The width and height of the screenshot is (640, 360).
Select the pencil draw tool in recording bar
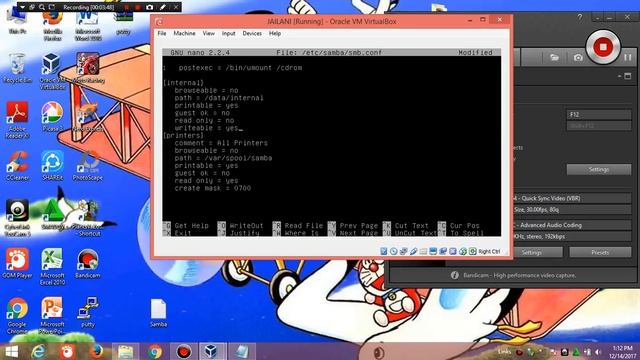(162, 7)
